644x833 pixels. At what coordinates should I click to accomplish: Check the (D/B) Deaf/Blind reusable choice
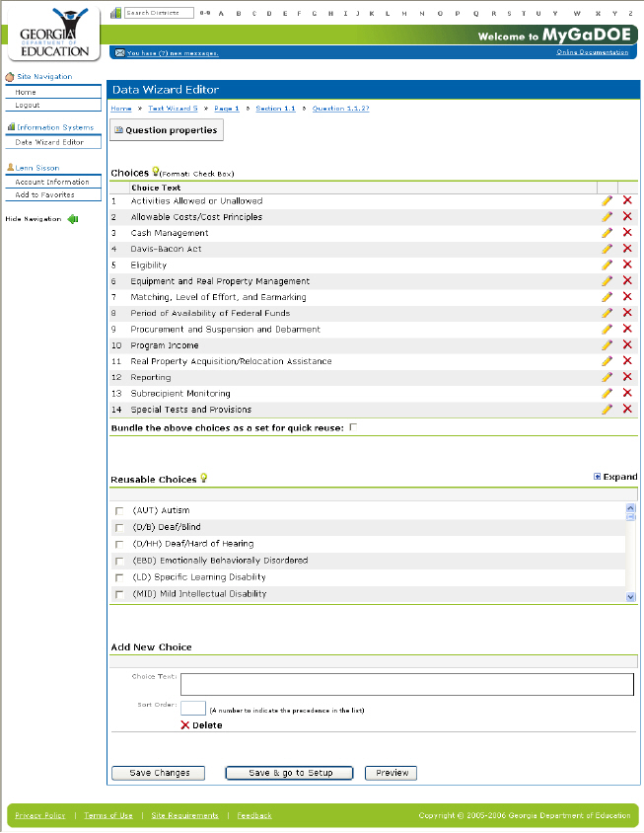click(x=119, y=527)
